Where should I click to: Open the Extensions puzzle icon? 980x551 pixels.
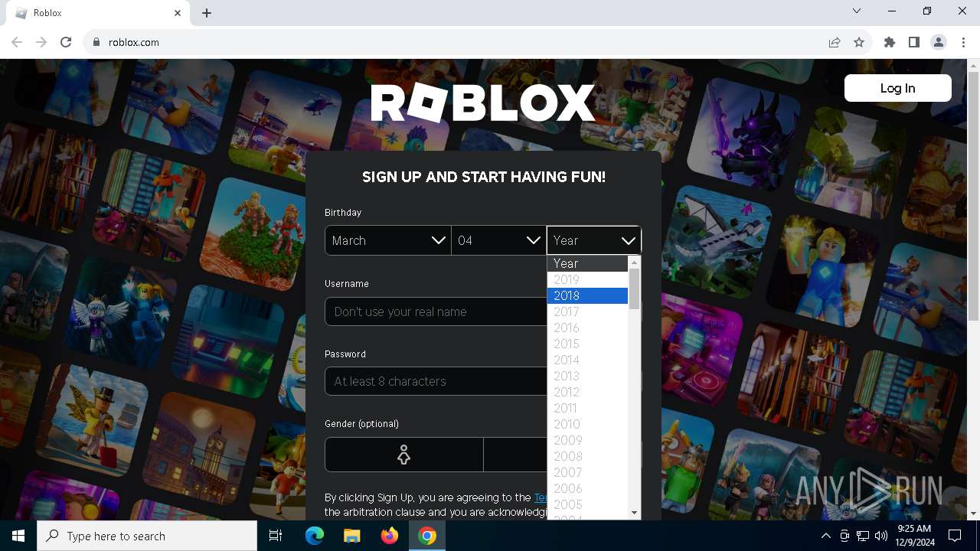[890, 43]
